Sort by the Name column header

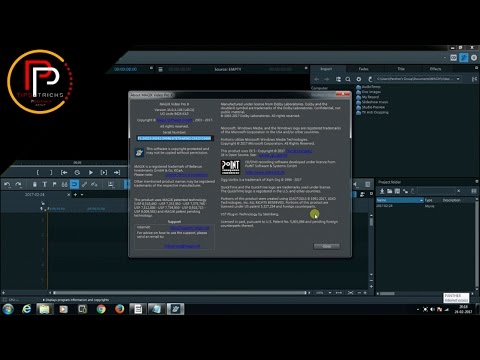400,200
